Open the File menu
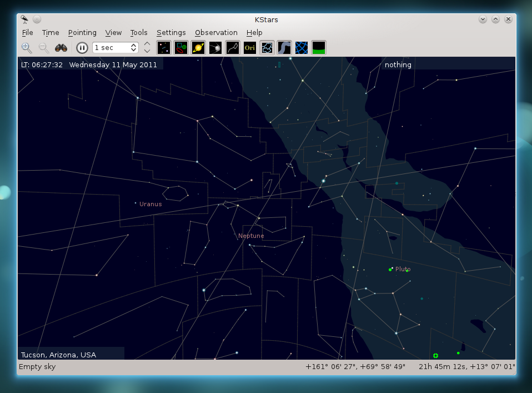This screenshot has width=532, height=393. 27,33
